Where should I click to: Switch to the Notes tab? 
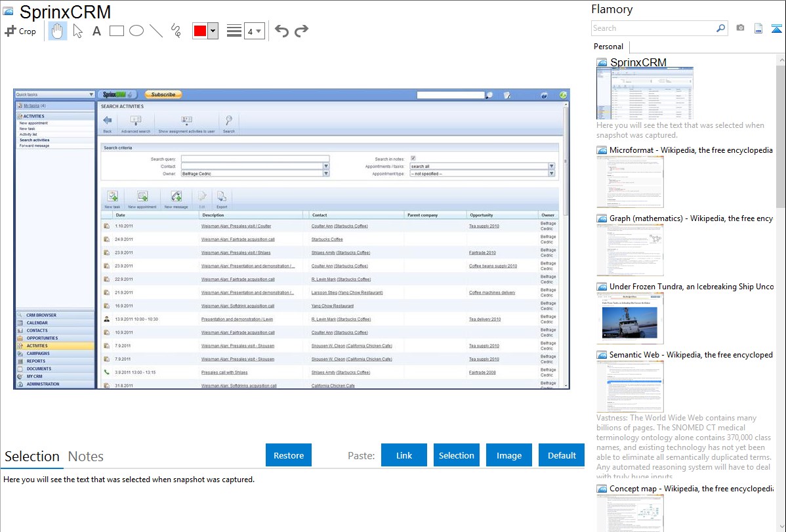coord(86,457)
